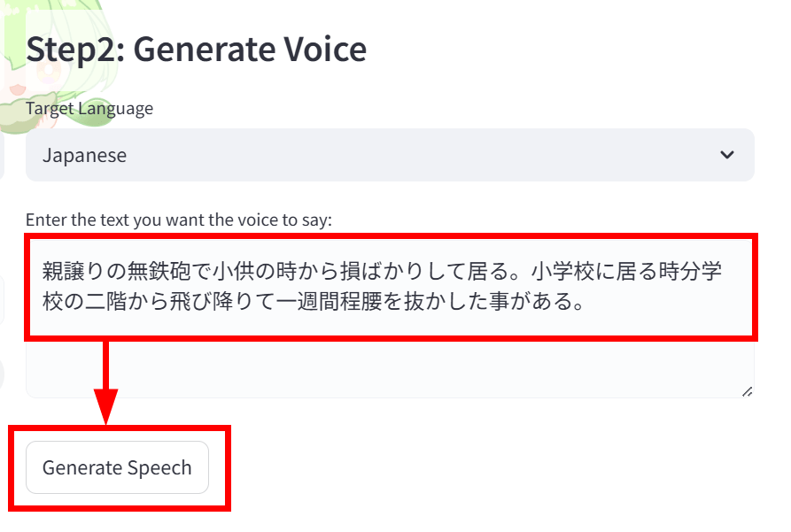Viewport: 791px width, 532px height.
Task: Click the first line of Japanese text
Action: click(382, 271)
